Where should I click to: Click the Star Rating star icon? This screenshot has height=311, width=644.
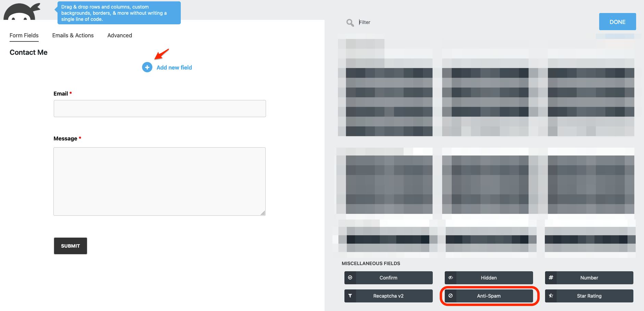point(551,296)
